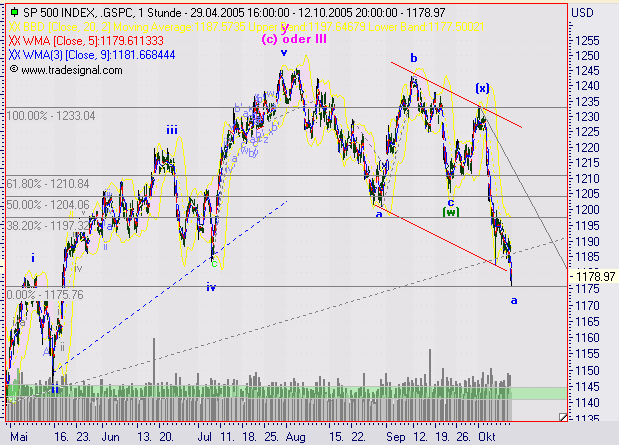Select the yellow BBD Bollinger Band legend line
Screen dimensions: 619x445
click(x=246, y=27)
